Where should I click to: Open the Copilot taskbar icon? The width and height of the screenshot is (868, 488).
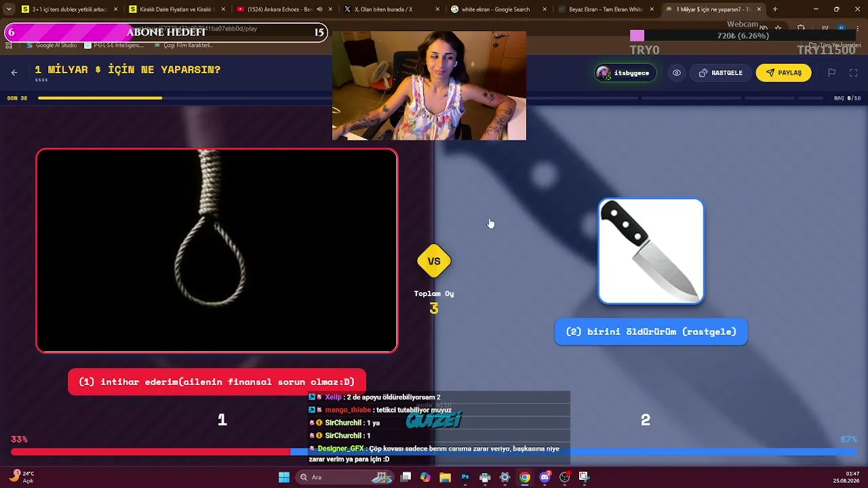click(425, 477)
